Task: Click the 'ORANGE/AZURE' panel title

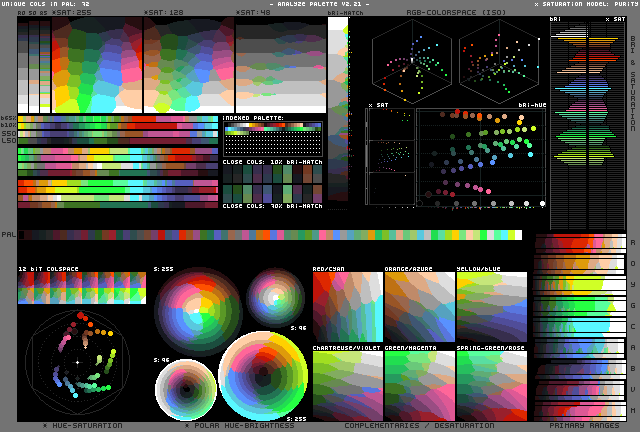Action: coord(407,269)
